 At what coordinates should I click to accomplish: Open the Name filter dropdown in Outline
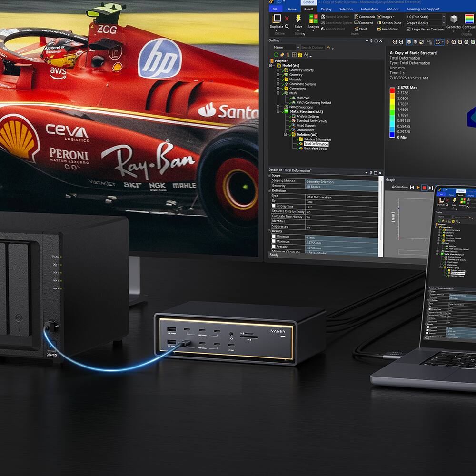pos(298,47)
